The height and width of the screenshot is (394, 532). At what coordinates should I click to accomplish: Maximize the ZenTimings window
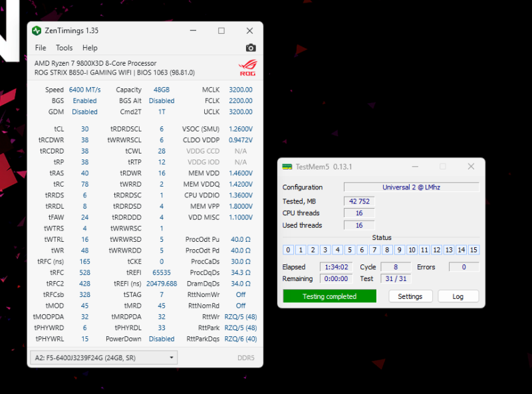pyautogui.click(x=221, y=31)
